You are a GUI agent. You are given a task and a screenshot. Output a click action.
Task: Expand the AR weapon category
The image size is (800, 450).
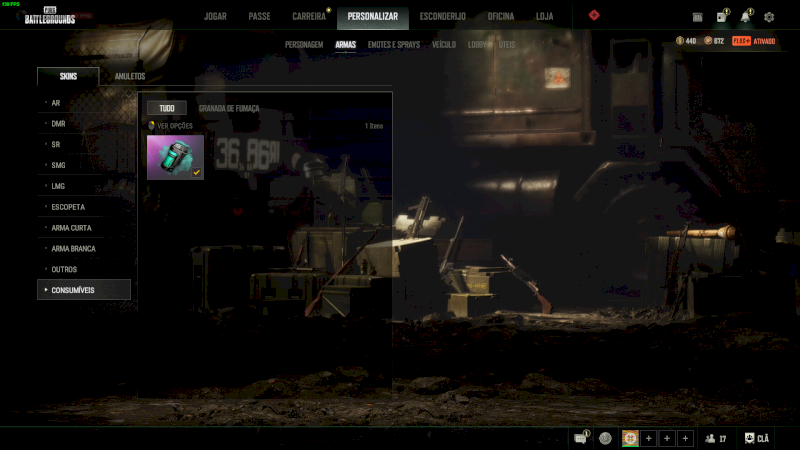point(84,103)
